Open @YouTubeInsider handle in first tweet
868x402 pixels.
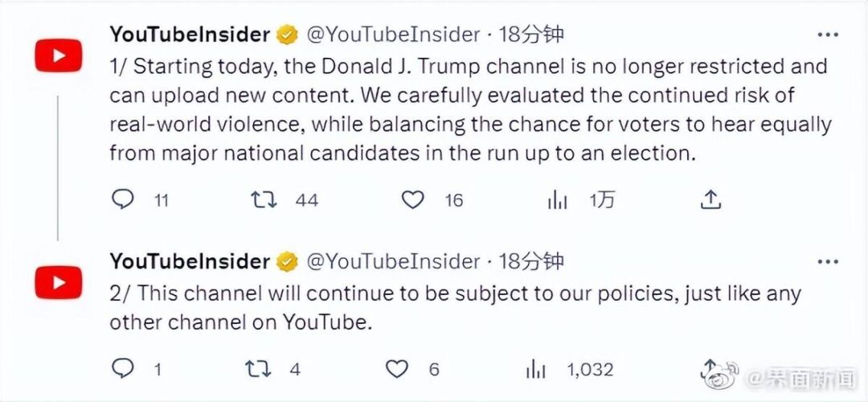tap(393, 35)
